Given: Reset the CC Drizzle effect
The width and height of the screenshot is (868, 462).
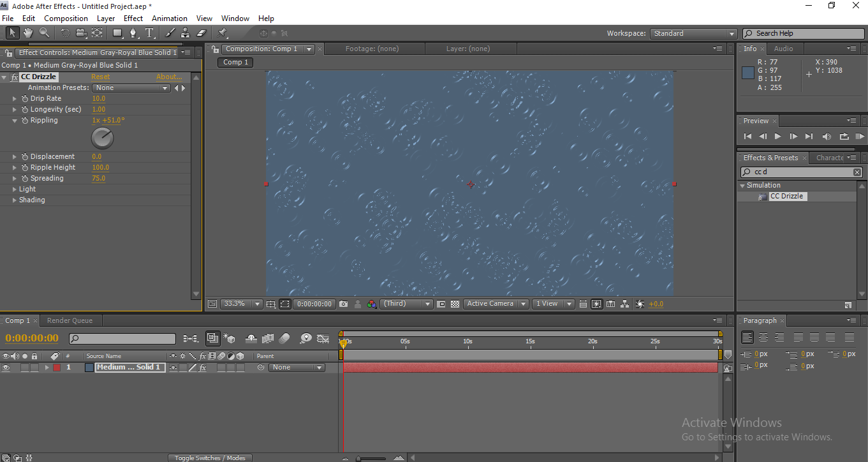Looking at the screenshot, I should 100,77.
